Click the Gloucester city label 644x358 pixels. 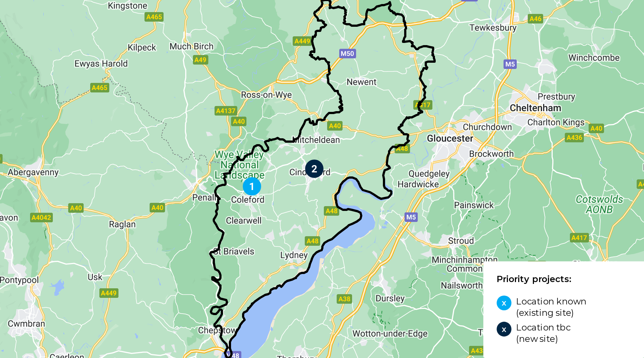point(450,138)
